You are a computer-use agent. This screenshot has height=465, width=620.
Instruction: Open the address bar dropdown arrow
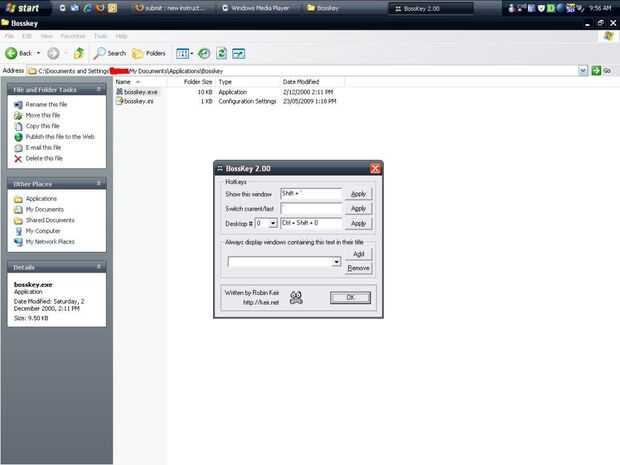[x=582, y=71]
